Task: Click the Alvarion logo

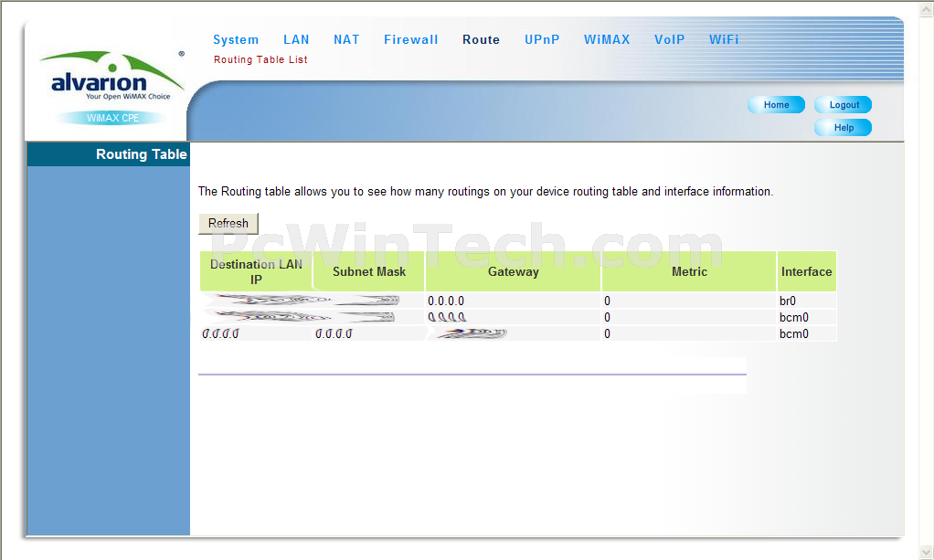Action: (112, 76)
